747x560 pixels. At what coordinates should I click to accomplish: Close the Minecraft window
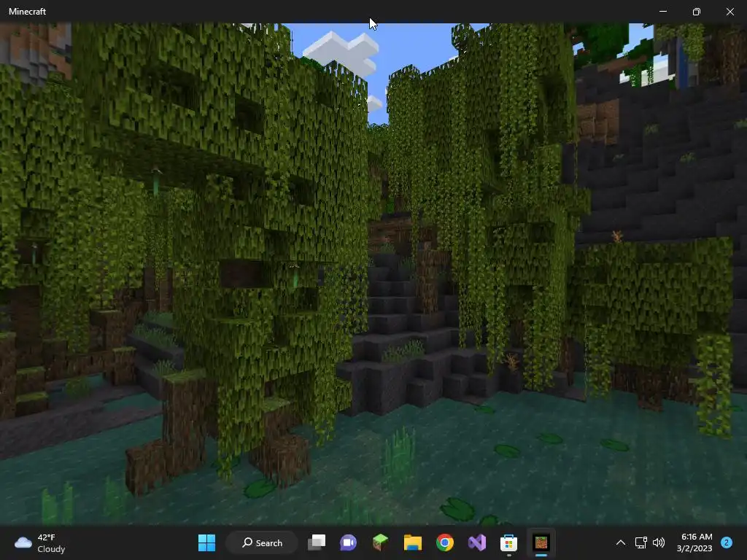[729, 11]
